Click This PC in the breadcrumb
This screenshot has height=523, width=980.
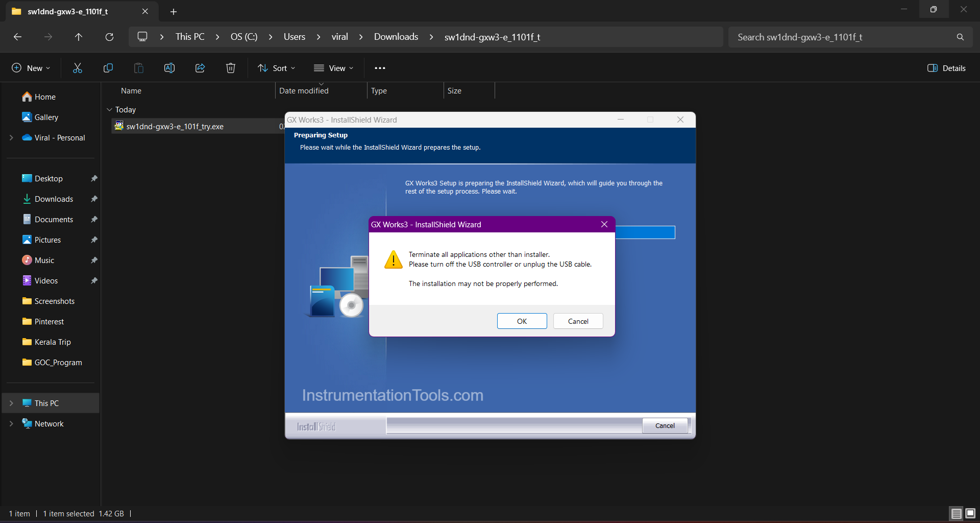tap(190, 37)
